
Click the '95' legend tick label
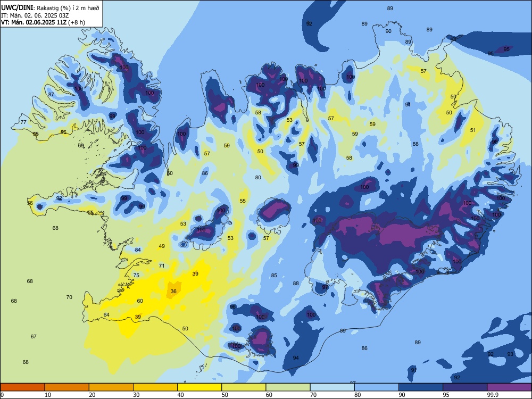coord(446,395)
